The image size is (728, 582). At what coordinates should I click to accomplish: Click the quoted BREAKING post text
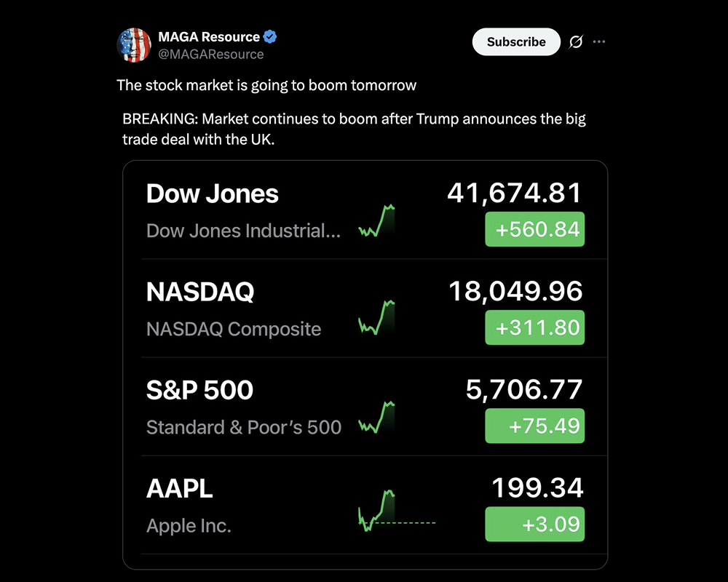point(354,129)
